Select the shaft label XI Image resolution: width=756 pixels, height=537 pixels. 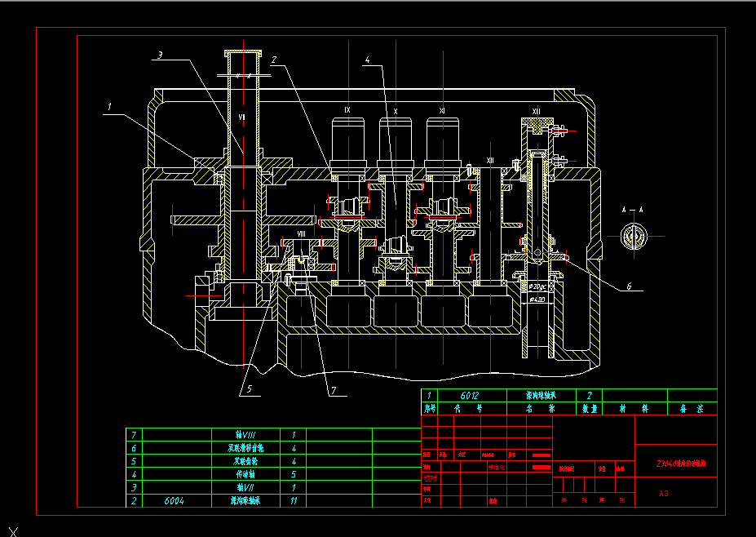[442, 111]
